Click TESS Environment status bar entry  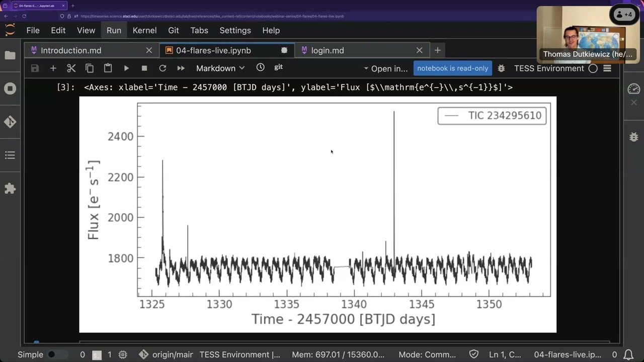pos(240,354)
